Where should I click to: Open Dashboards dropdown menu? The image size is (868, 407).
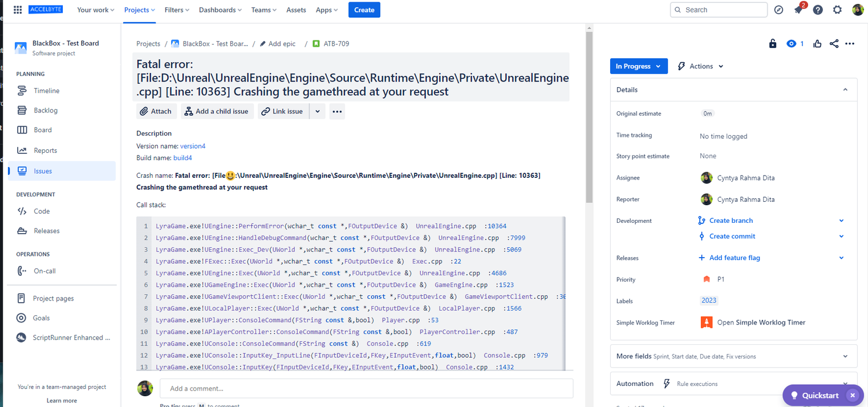click(221, 10)
